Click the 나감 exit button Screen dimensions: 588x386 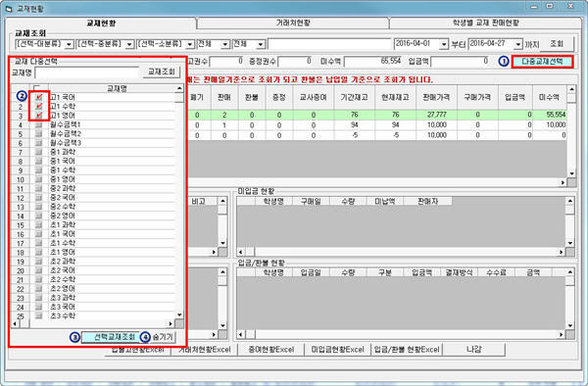pos(473,350)
